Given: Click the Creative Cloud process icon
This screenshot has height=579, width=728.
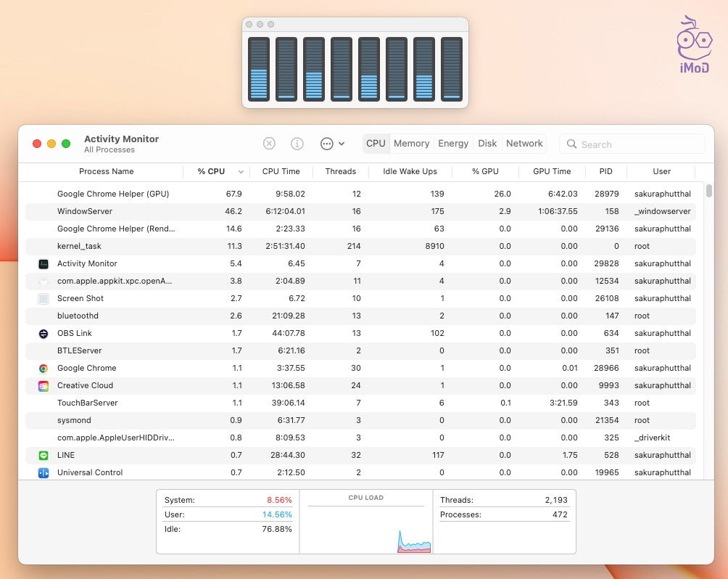Looking at the screenshot, I should tap(43, 385).
